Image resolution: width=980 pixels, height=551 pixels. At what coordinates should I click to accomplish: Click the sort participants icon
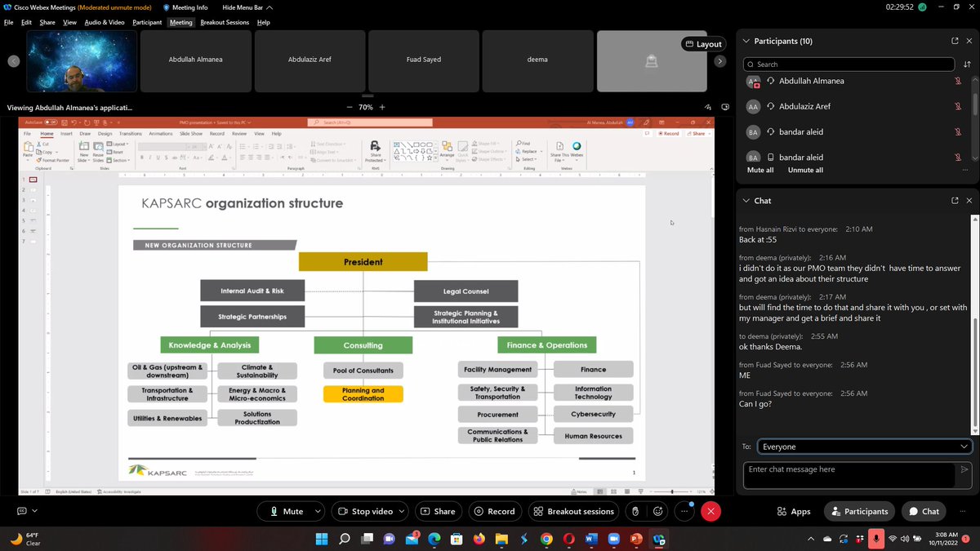pyautogui.click(x=967, y=64)
